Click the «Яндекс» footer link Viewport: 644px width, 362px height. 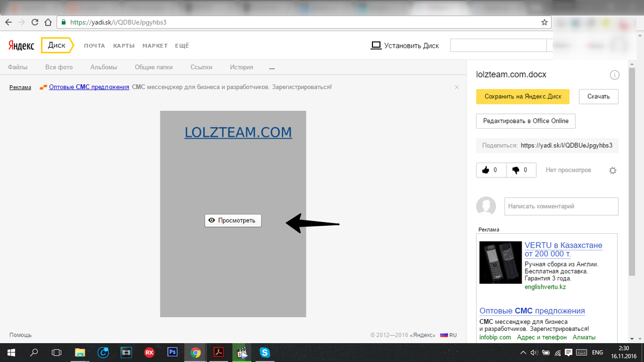(x=422, y=335)
